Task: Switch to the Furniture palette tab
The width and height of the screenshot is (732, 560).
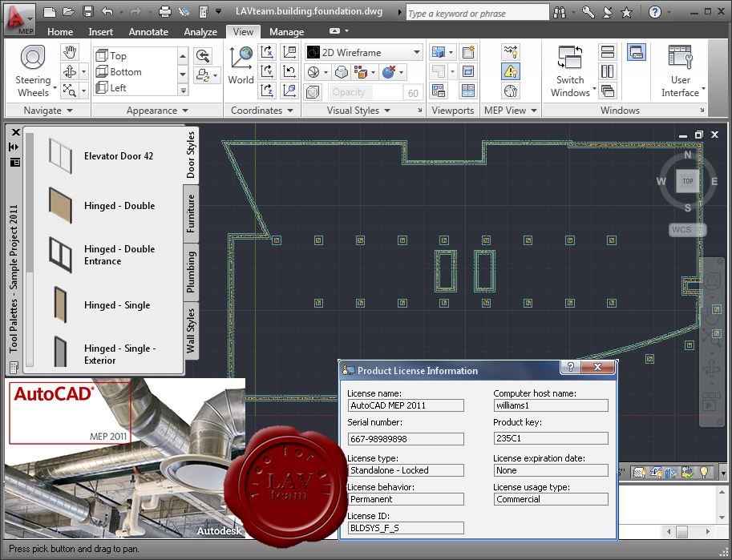Action: (x=191, y=214)
